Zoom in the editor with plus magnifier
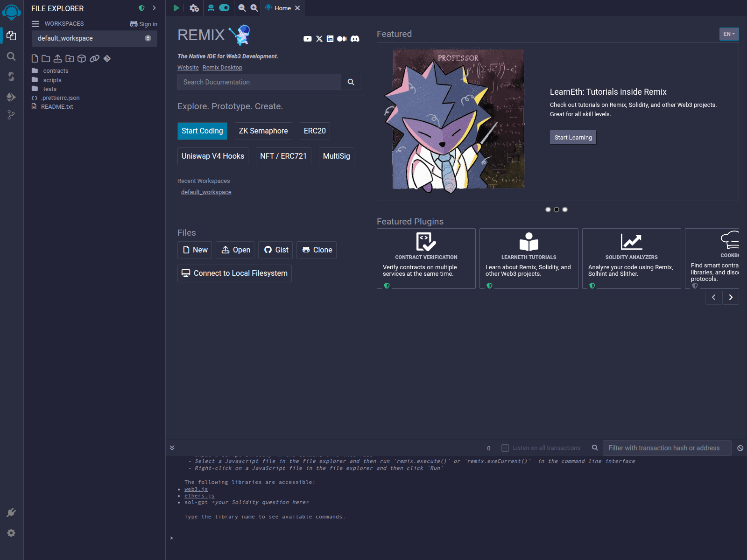Screen dimensions: 747x560 click(x=254, y=8)
